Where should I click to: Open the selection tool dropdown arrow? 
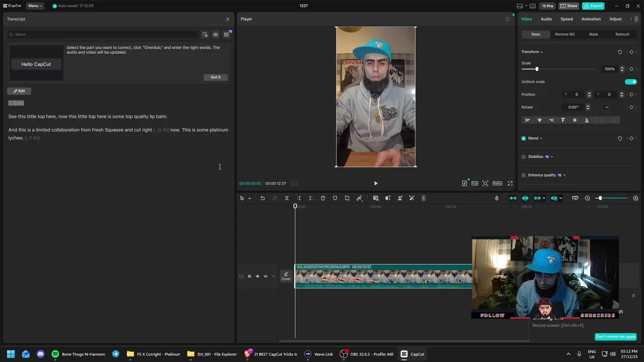[x=250, y=198]
